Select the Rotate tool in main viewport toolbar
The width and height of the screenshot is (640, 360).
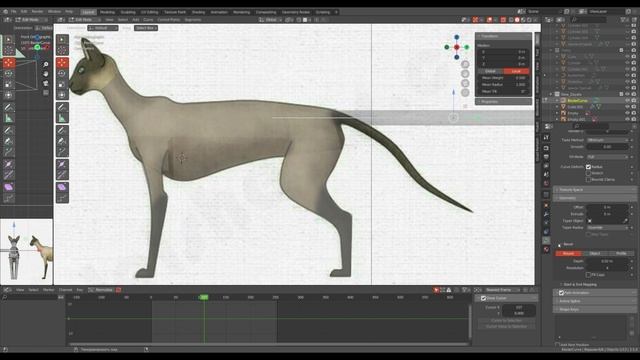pyautogui.click(x=62, y=73)
